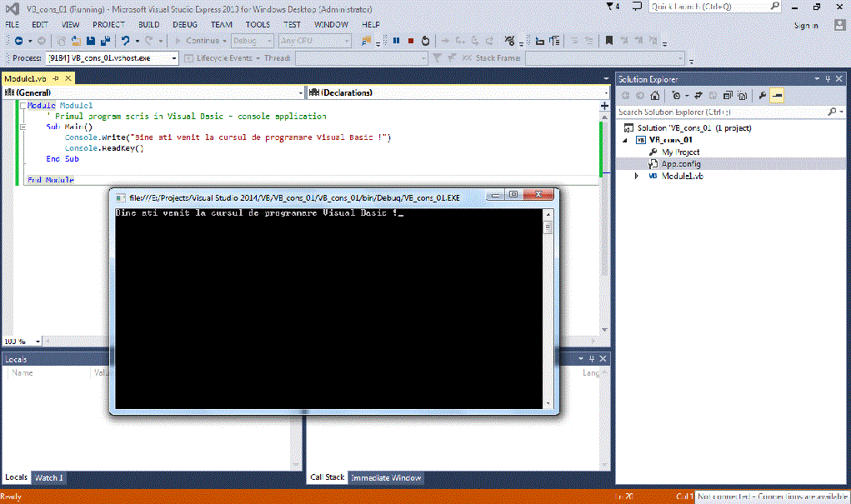Open the PROJECT menu
The width and height of the screenshot is (851, 504).
coord(108,24)
